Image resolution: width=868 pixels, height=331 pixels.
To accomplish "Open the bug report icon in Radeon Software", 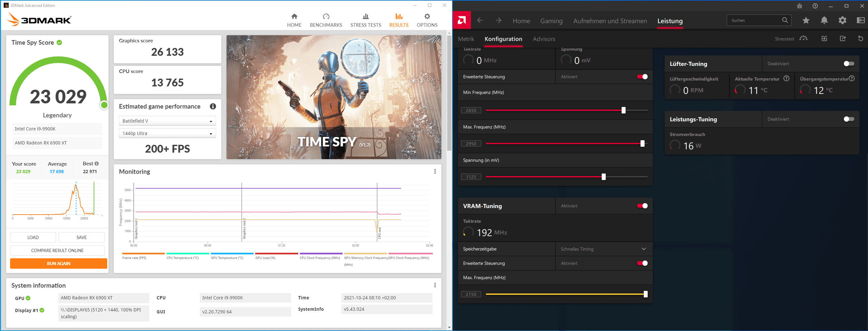I will (799, 6).
